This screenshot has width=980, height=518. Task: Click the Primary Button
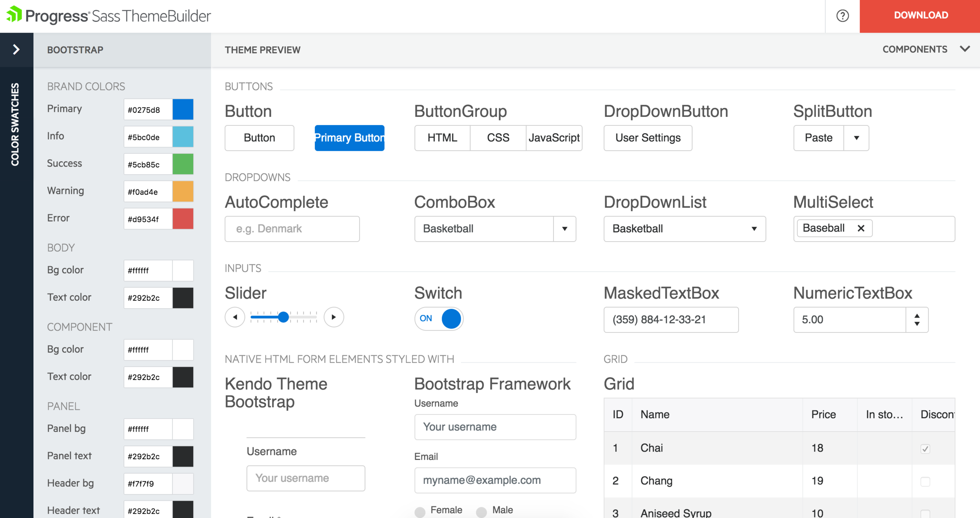click(349, 138)
